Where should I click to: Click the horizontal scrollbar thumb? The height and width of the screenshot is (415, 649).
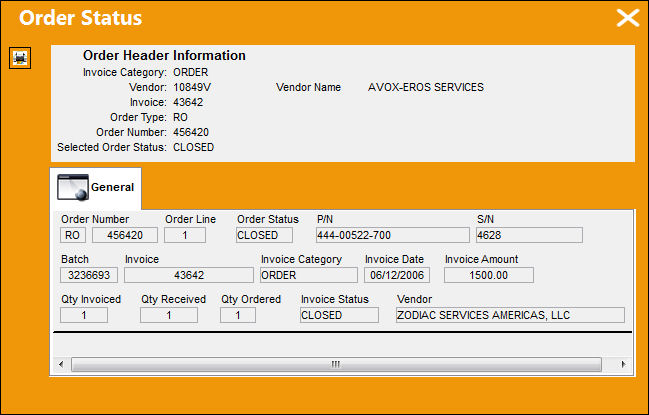336,365
